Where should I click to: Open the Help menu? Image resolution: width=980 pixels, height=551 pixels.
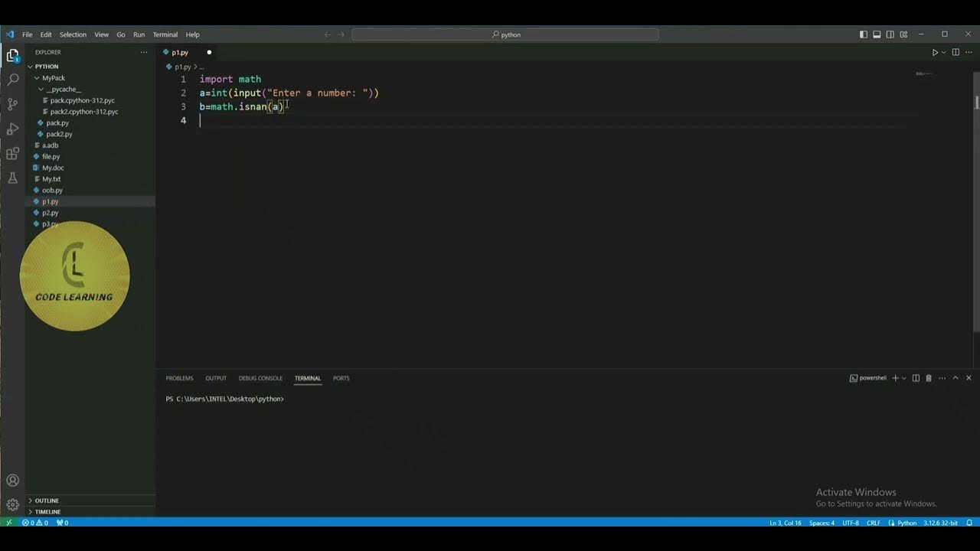(x=193, y=34)
